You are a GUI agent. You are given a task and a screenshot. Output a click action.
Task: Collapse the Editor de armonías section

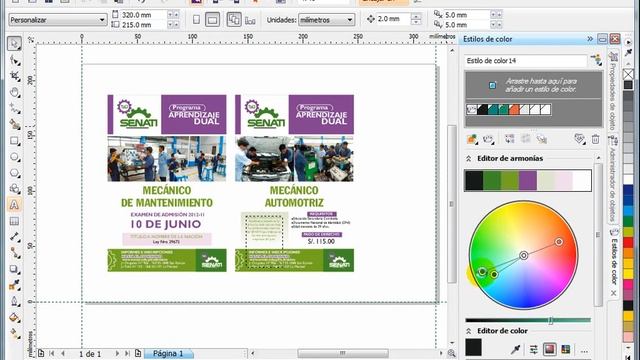[469, 158]
